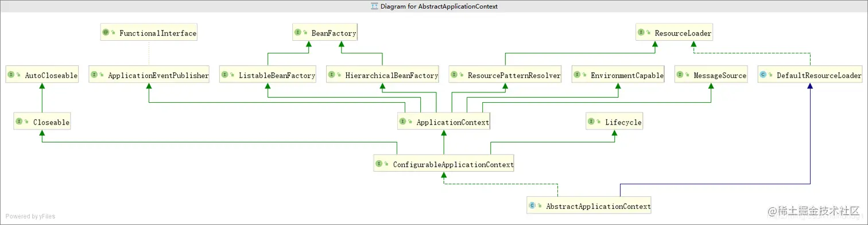Click the interface icon on ResourcePatternResolver
Image resolution: width=868 pixels, height=225 pixels.
[455, 75]
